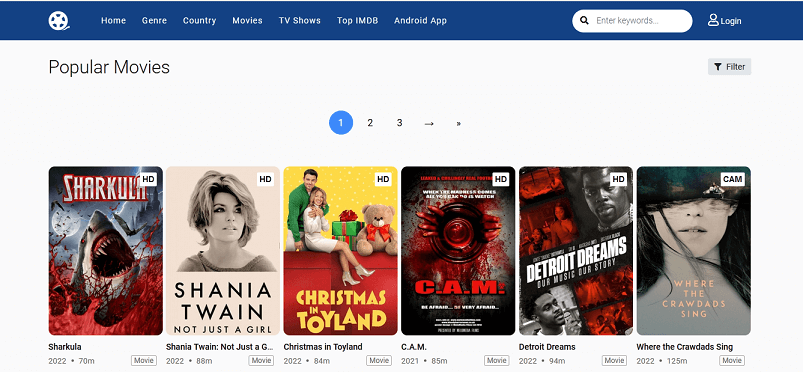This screenshot has width=803, height=372.
Task: Click Where the Crawdads Sing title link
Action: 685,347
